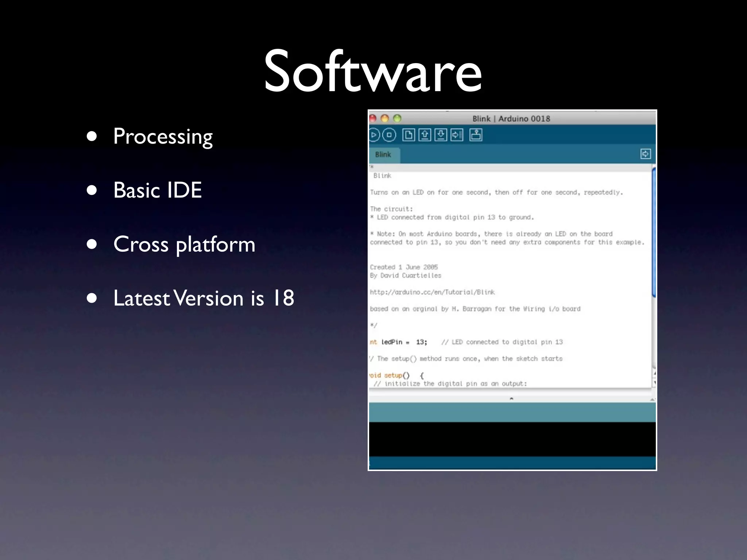Click the 'Processing' bullet text

[x=163, y=137]
